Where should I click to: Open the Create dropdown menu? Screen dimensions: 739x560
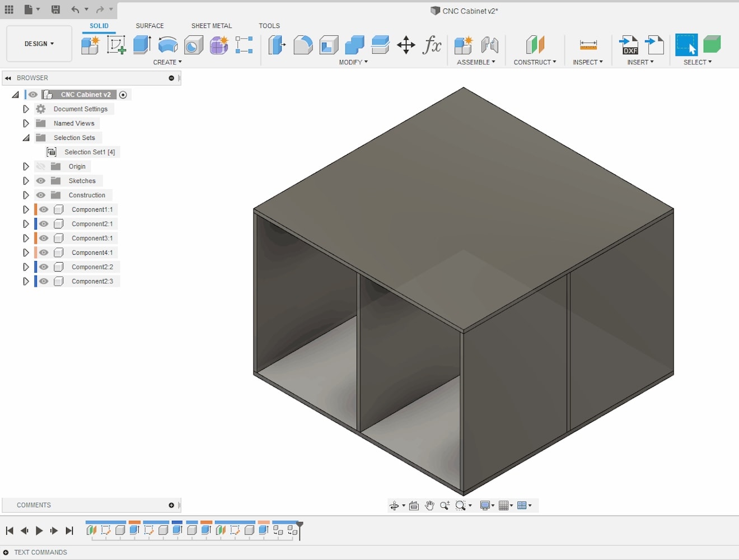[x=167, y=62]
